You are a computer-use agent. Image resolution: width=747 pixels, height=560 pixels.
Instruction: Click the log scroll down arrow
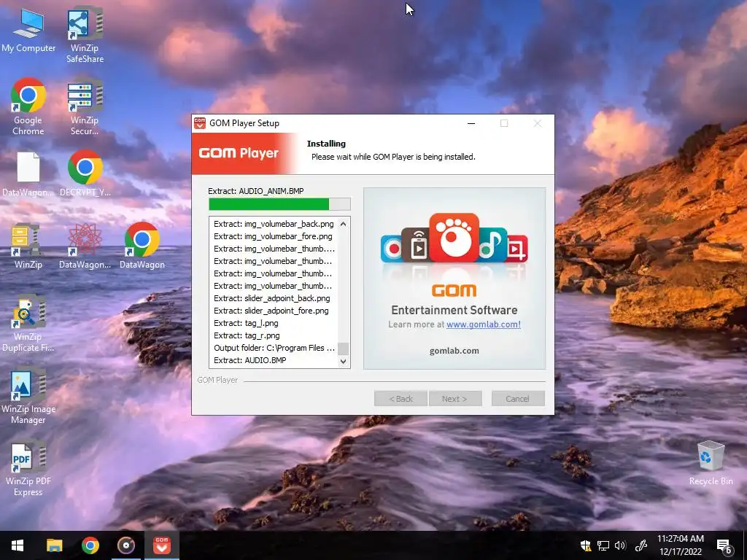343,362
